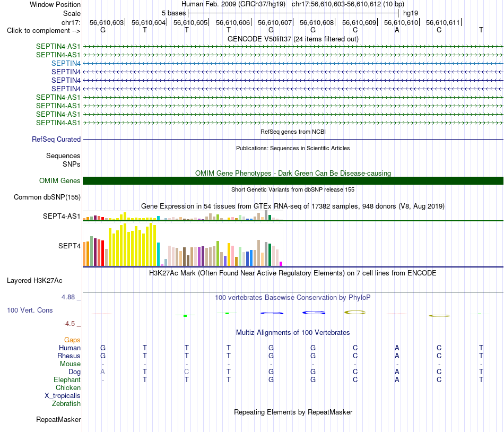Viewport: 504px width, 432px height.
Task: Click the dark green OMIM Genes bar
Action: point(293,180)
